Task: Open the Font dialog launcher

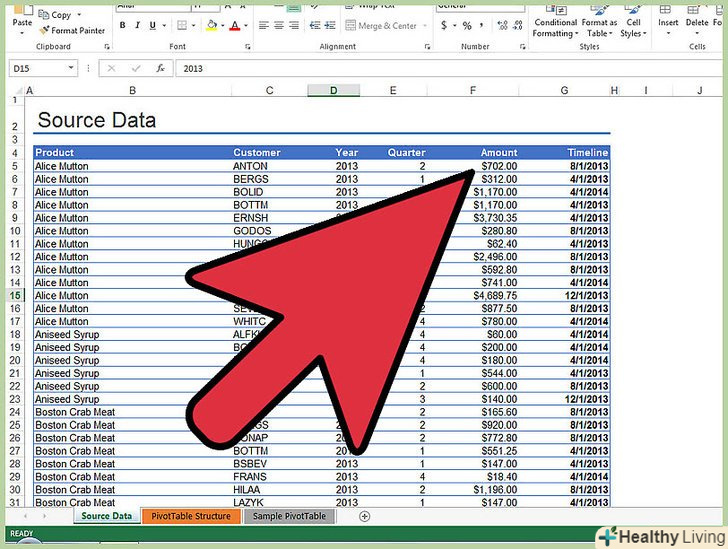Action: pos(248,46)
